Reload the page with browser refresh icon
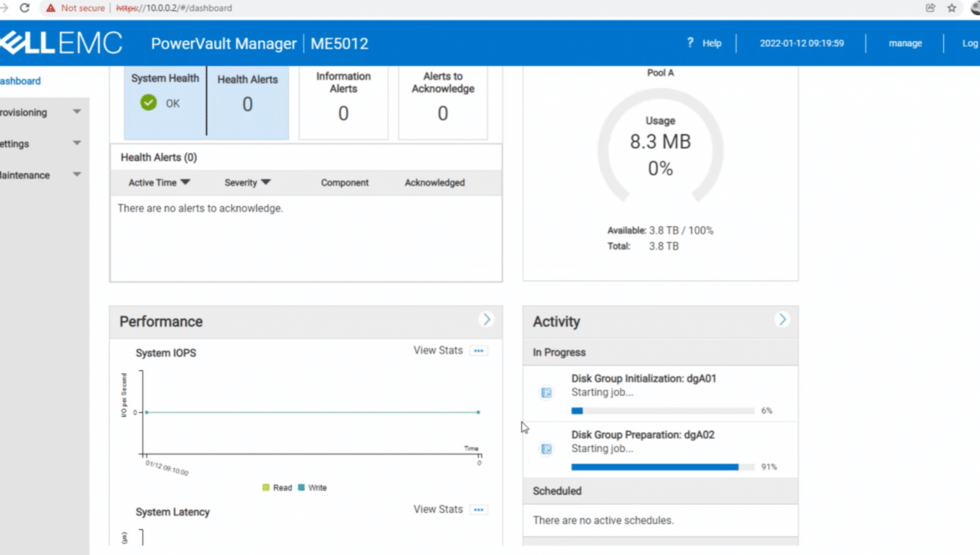 (24, 8)
